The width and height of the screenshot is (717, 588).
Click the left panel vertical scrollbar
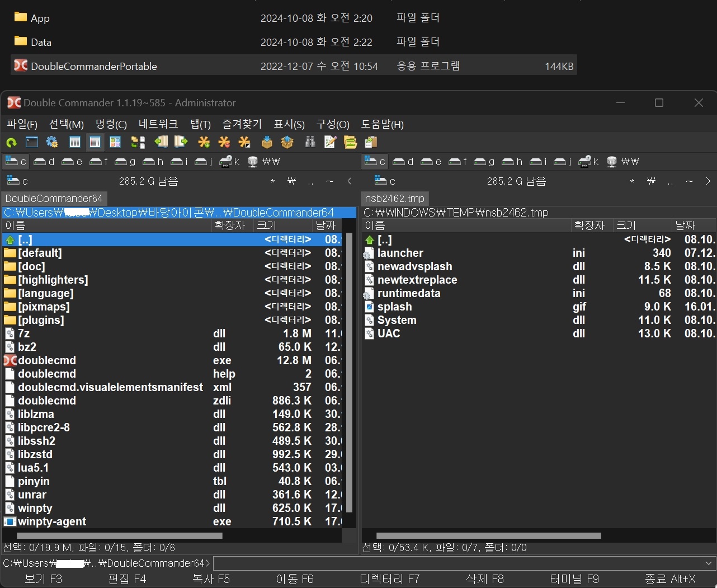349,373
